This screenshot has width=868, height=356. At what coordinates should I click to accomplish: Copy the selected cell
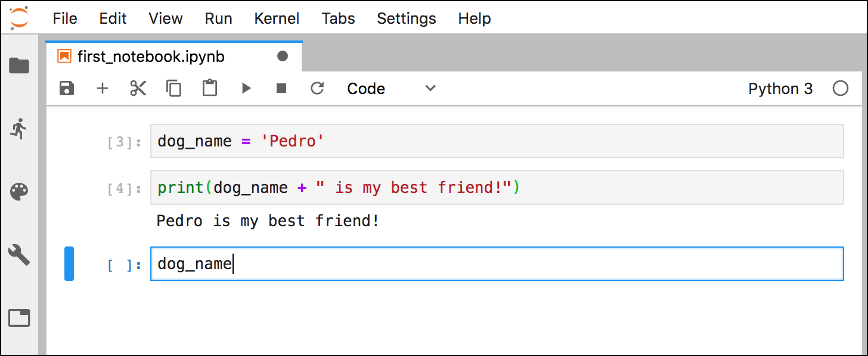click(x=173, y=89)
